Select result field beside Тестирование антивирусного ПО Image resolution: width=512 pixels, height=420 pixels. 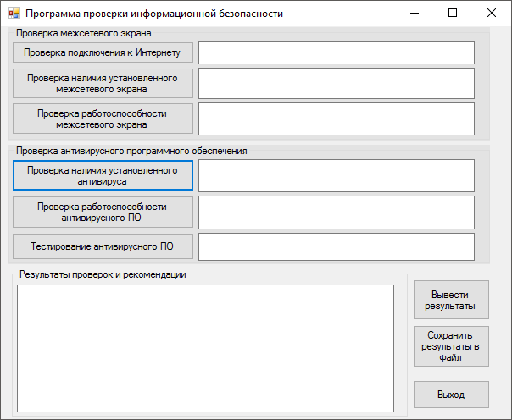tap(337, 247)
